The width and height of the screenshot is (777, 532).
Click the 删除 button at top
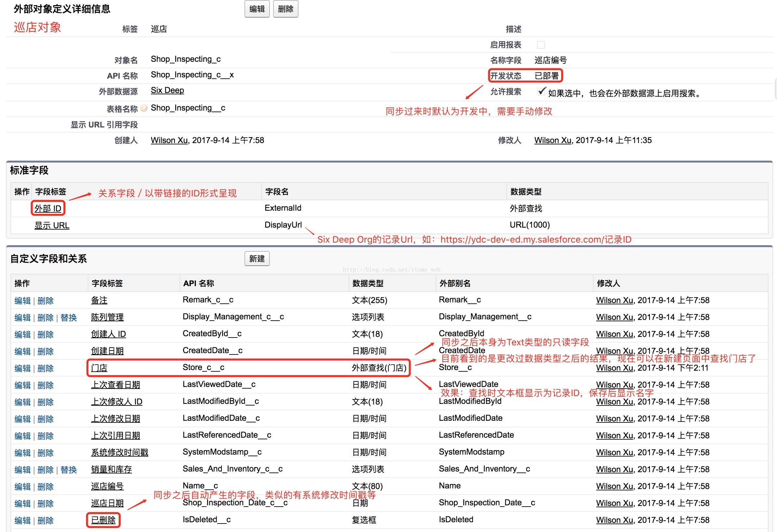point(285,9)
